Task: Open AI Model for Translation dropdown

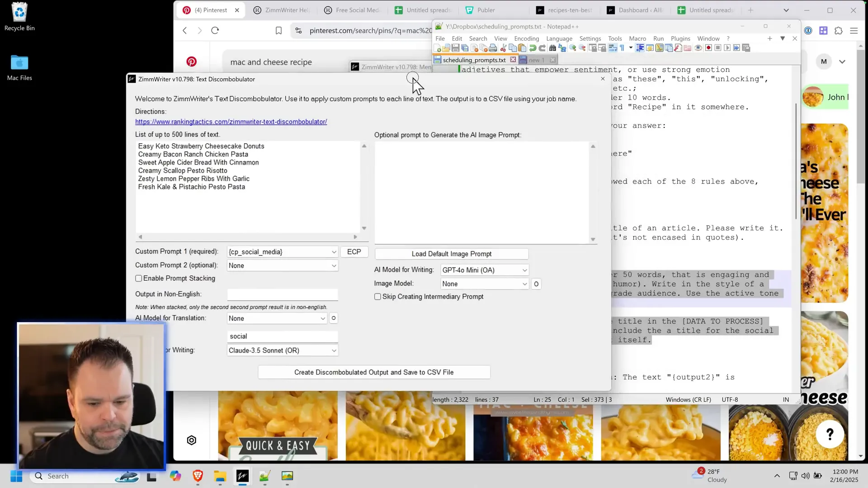Action: (x=277, y=318)
